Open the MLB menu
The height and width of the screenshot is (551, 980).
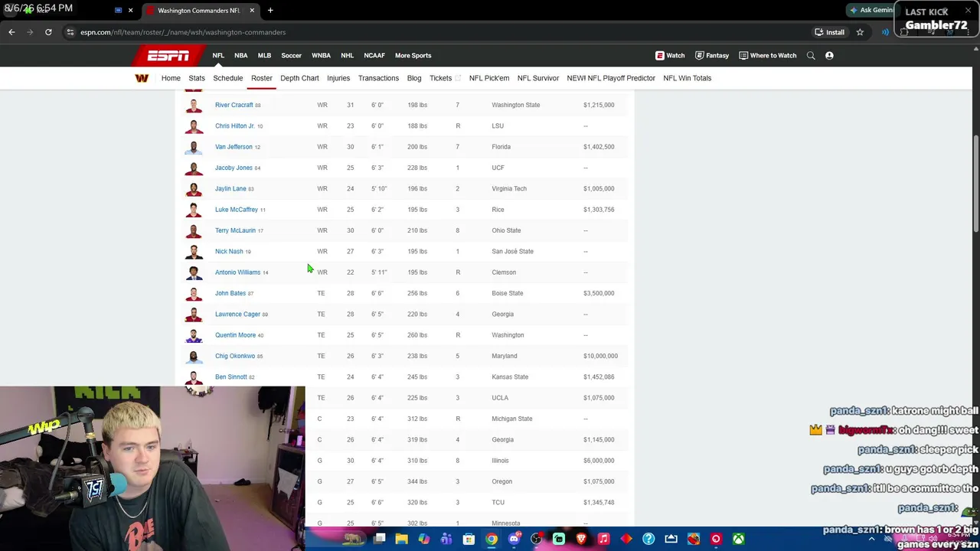pos(264,55)
